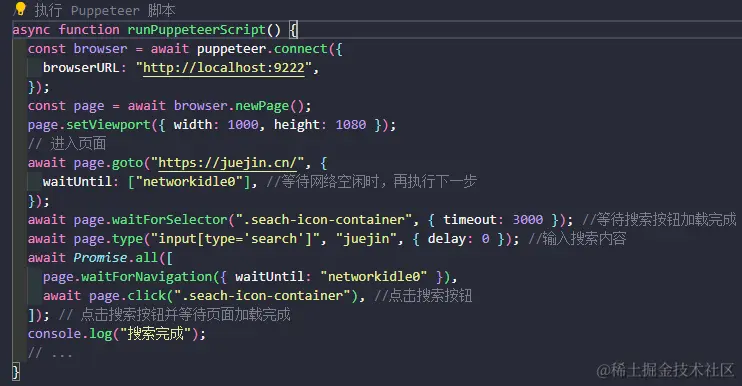Click the Promise.all call

pyautogui.click(x=115, y=258)
